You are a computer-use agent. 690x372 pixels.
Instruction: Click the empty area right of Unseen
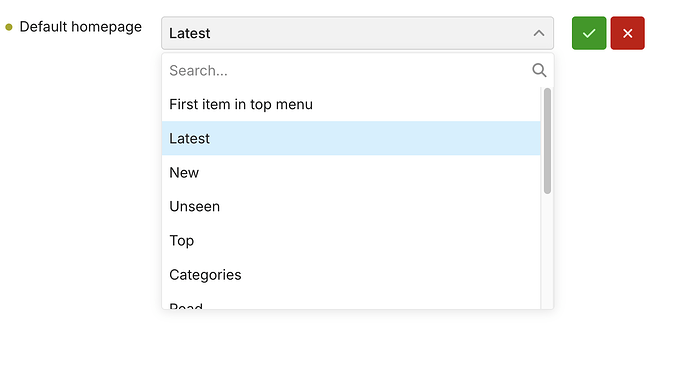[x=378, y=206]
